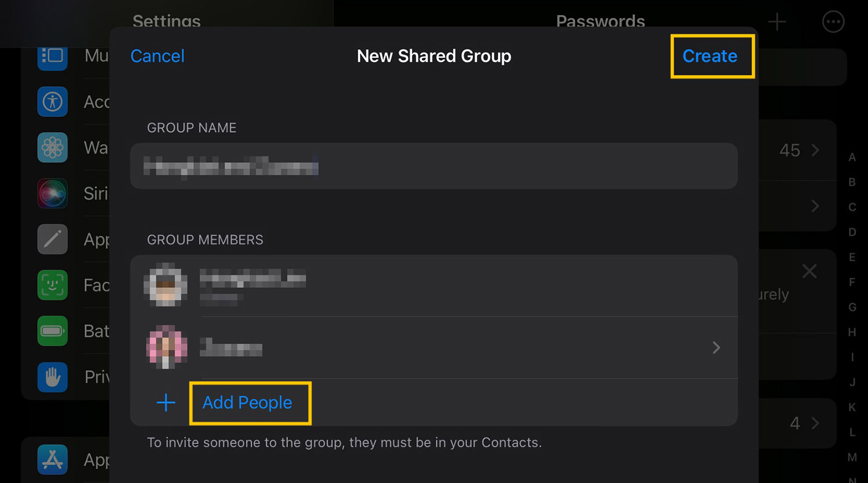
Task: Cancel the New Shared Group dialog
Action: [x=157, y=56]
